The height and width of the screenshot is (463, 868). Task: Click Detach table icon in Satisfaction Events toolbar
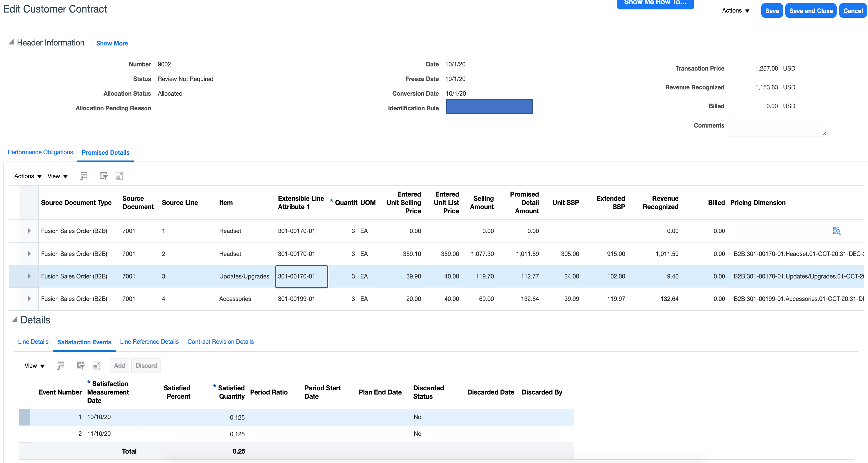96,366
